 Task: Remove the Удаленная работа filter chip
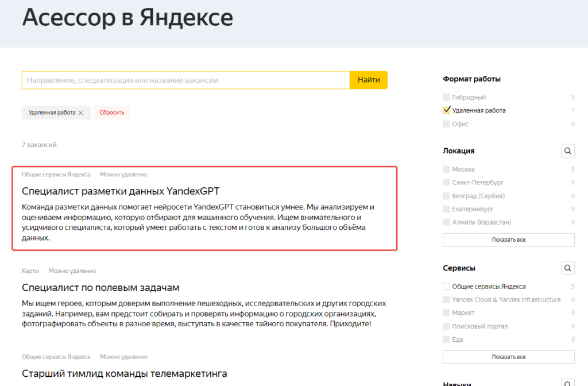80,113
